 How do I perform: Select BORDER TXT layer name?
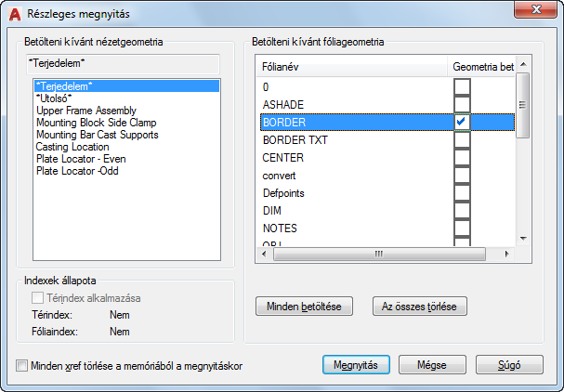[x=295, y=140]
